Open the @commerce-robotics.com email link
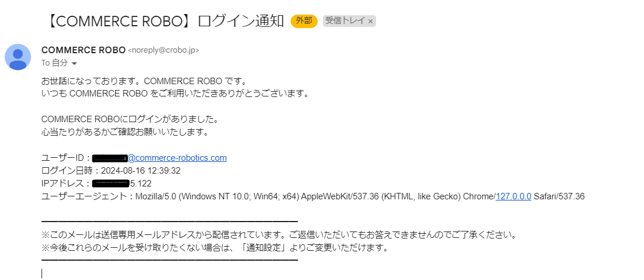The height and width of the screenshot is (280, 644). [177, 158]
